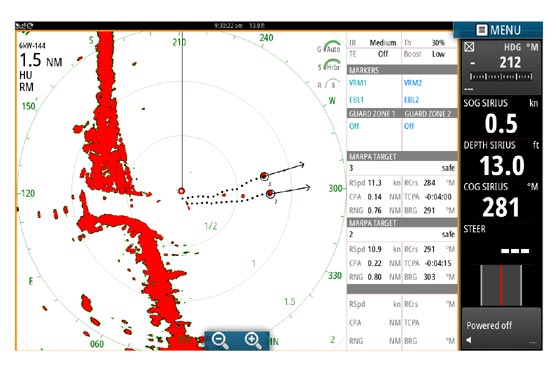Open the Powered off autopilot button
The height and width of the screenshot is (372, 558).
tap(501, 329)
